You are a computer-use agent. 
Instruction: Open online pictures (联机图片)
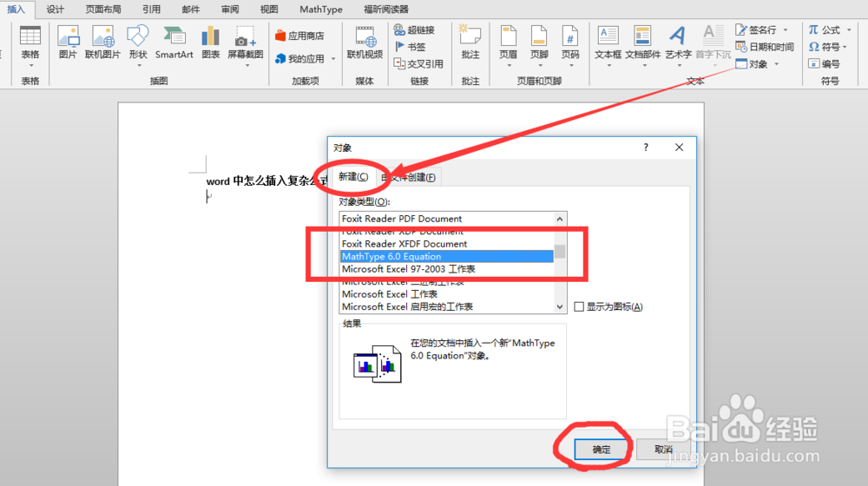pos(102,43)
